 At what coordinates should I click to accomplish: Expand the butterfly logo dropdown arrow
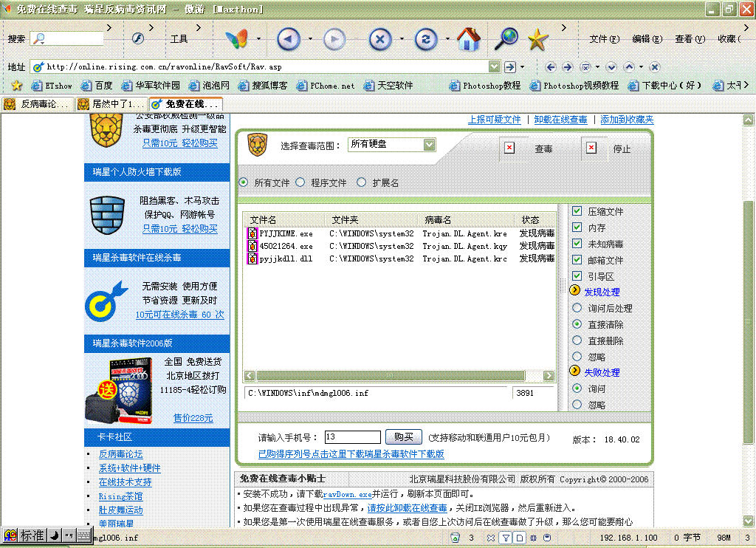click(x=258, y=39)
